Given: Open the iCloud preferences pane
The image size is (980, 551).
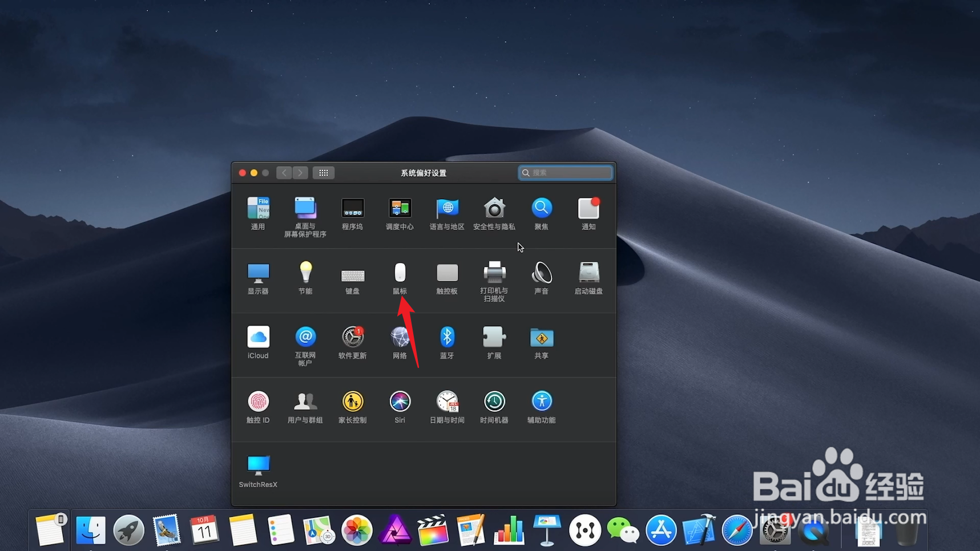Looking at the screenshot, I should coord(258,342).
